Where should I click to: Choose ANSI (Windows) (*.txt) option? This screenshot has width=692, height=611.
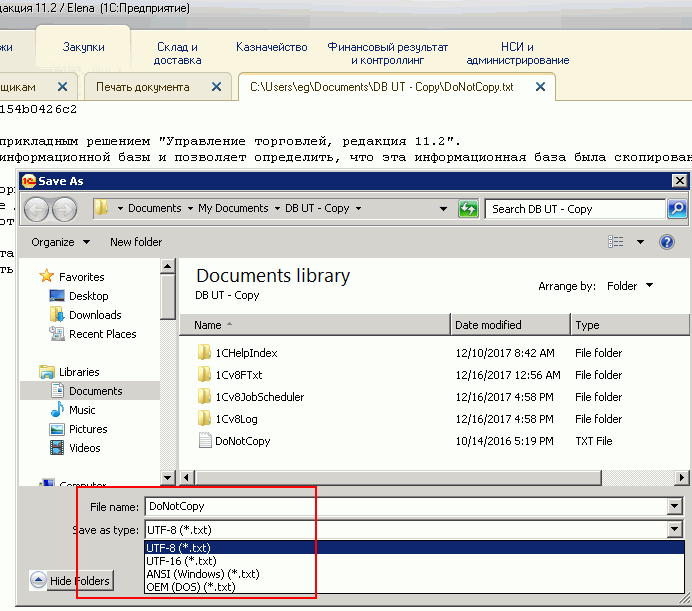tap(414, 573)
